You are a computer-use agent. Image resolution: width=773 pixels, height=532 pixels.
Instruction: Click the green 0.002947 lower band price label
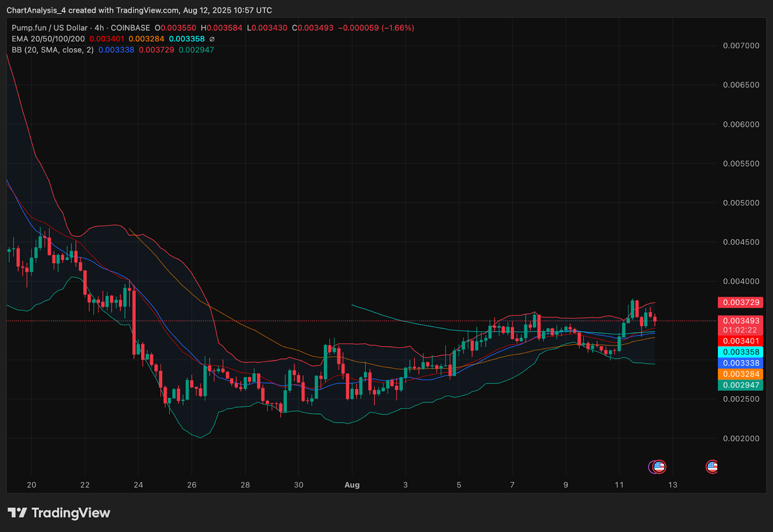741,385
